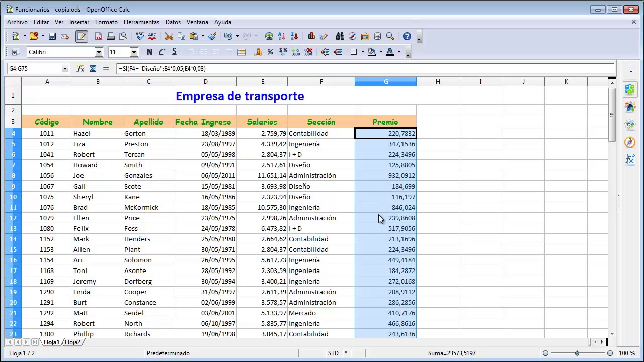Open the Herramientas menu
Screen dimensions: 644x362
pos(141,22)
